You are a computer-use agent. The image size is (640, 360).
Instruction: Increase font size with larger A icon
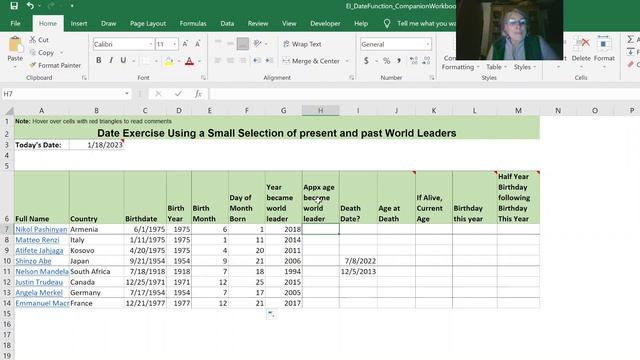[x=185, y=44]
